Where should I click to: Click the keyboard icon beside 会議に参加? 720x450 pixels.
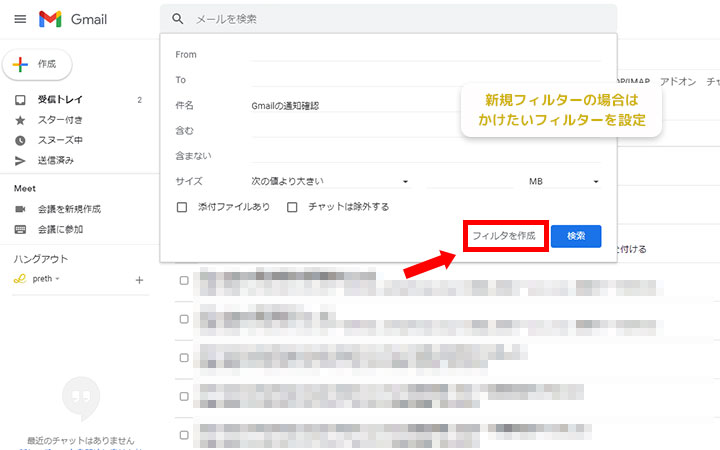pyautogui.click(x=20, y=230)
